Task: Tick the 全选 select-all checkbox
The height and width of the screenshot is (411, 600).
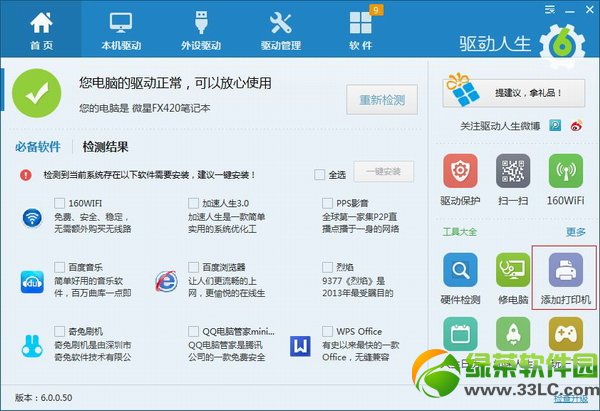Action: (x=320, y=174)
